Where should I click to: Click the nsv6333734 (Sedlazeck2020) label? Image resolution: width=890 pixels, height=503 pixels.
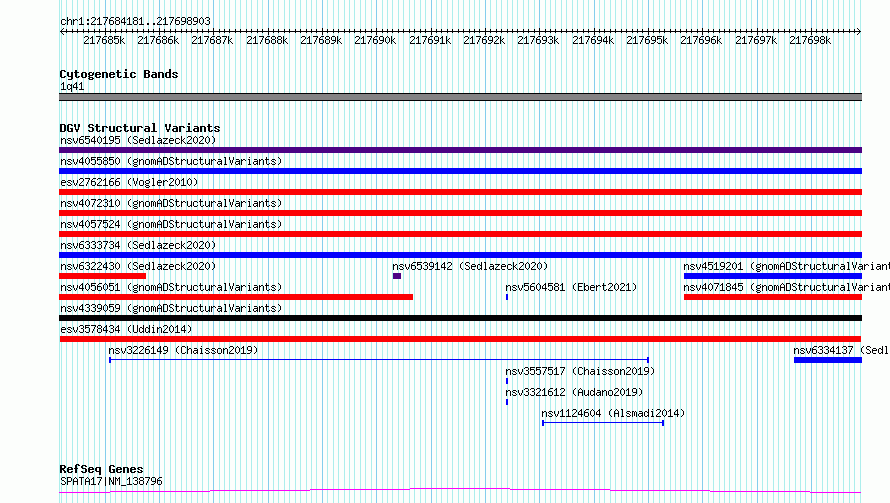click(x=138, y=245)
